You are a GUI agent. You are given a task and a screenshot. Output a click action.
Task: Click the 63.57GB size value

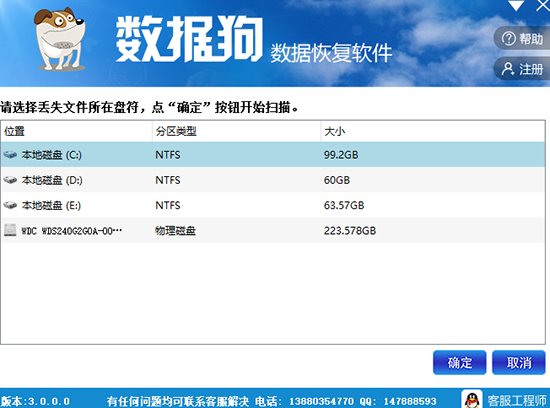pos(344,205)
